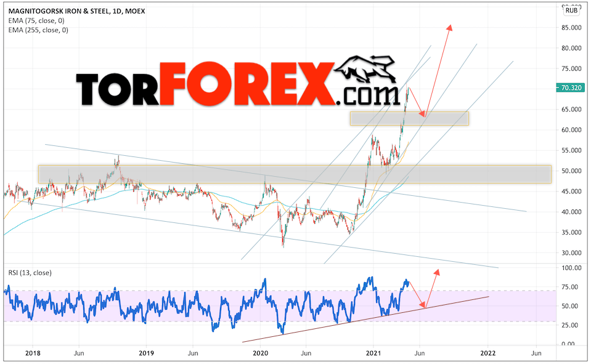Screen dimensions: 591x364
Task: Click the 55.000 price axis label
Action: click(571, 150)
